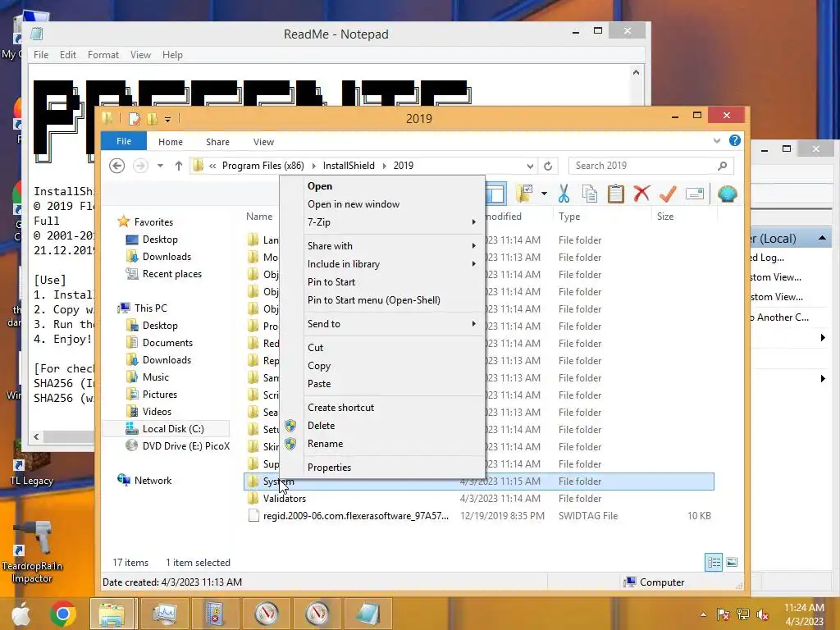Expand the ribbon with the chevron
Screen dimensions: 840x630
[x=717, y=140]
